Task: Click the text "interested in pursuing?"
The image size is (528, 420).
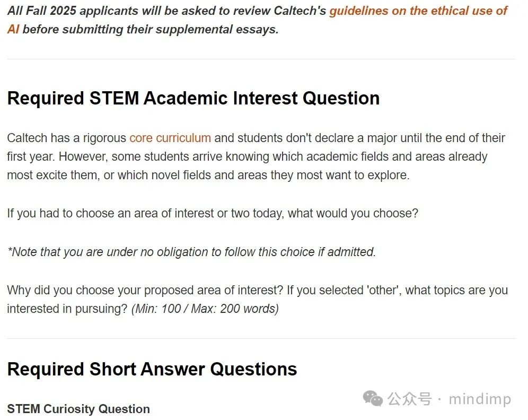Action: coord(67,309)
